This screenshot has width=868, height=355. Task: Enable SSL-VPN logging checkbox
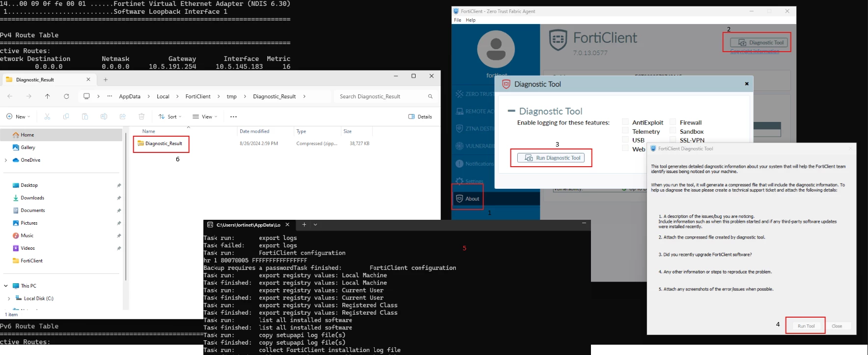[673, 140]
